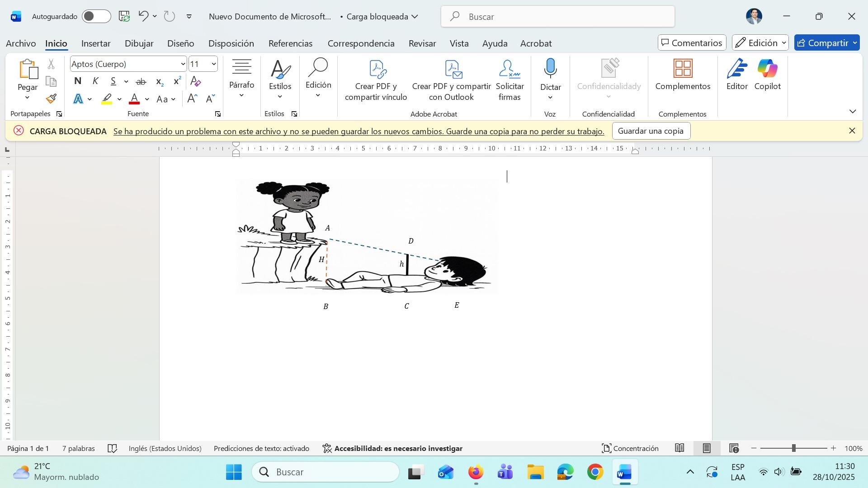Open the font size dropdown

(213, 64)
